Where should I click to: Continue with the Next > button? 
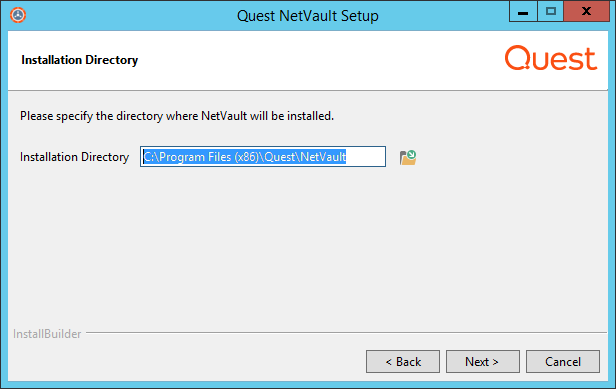pyautogui.click(x=483, y=361)
